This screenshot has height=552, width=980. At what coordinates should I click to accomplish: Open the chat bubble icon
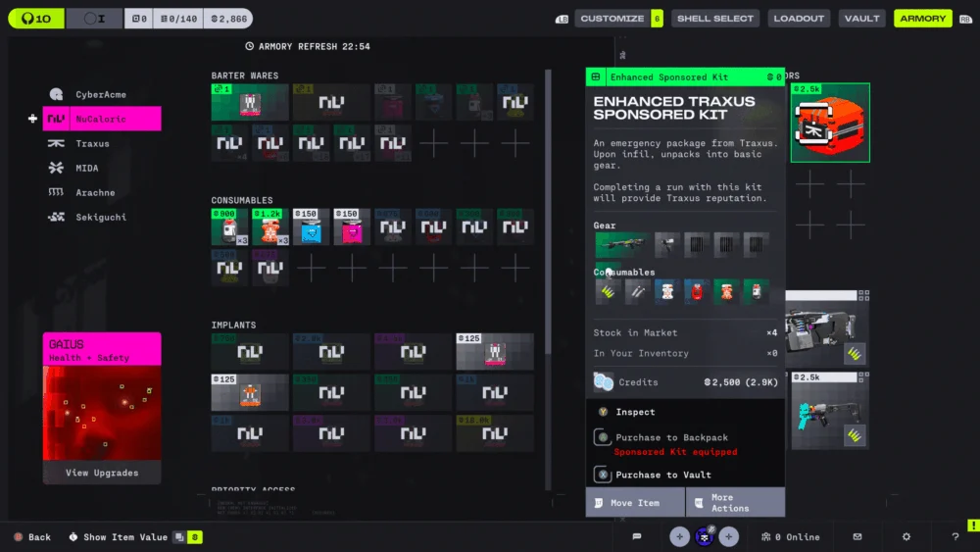[x=637, y=536]
